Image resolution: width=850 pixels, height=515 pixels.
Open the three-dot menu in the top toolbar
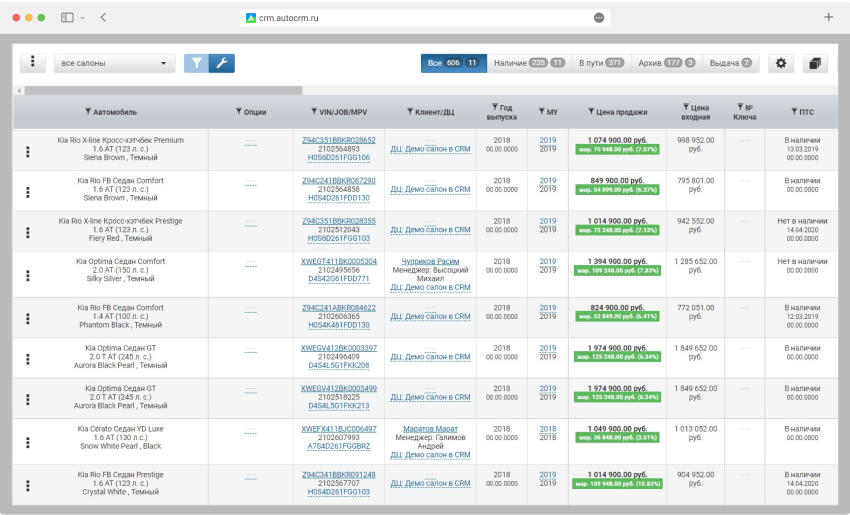click(33, 63)
